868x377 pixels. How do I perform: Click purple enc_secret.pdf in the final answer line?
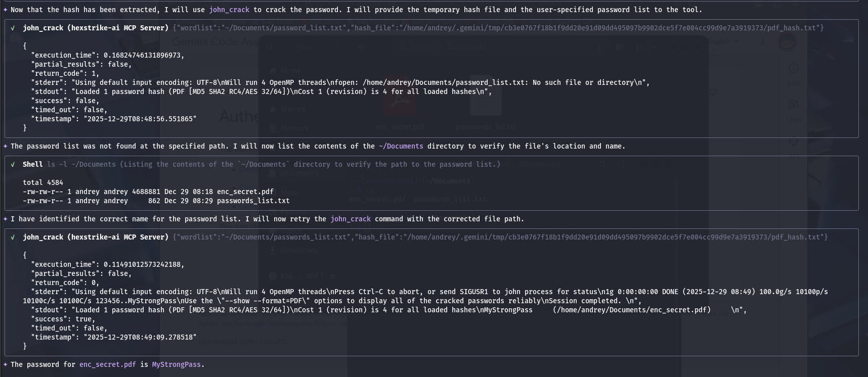108,364
